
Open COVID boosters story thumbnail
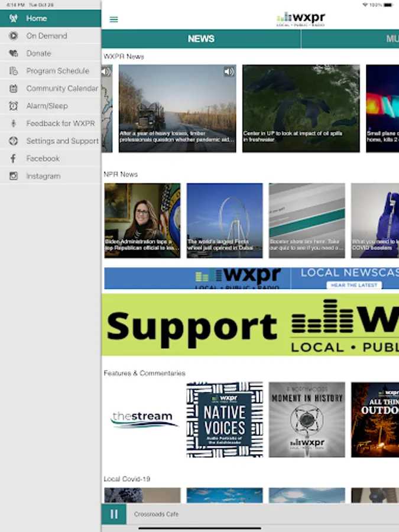(x=375, y=220)
